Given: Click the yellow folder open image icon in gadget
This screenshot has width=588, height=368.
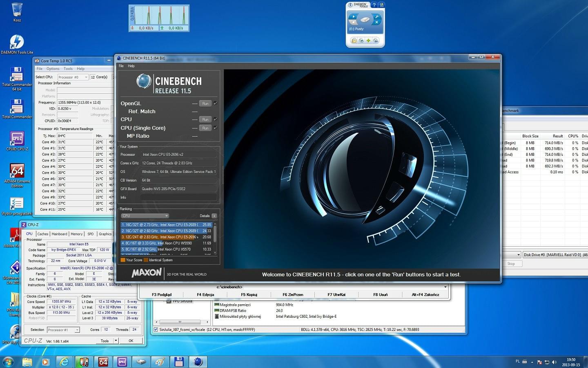Looking at the screenshot, I should (354, 40).
